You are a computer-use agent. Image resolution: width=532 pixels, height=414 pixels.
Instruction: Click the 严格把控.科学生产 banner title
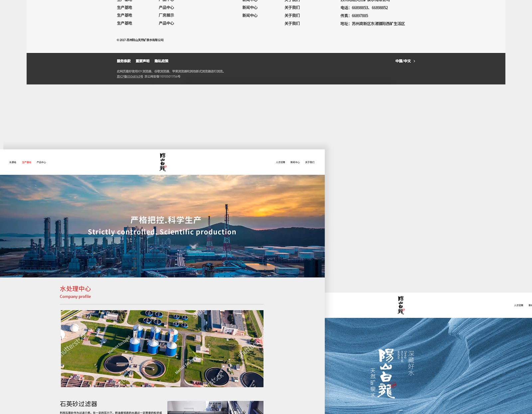tap(166, 220)
